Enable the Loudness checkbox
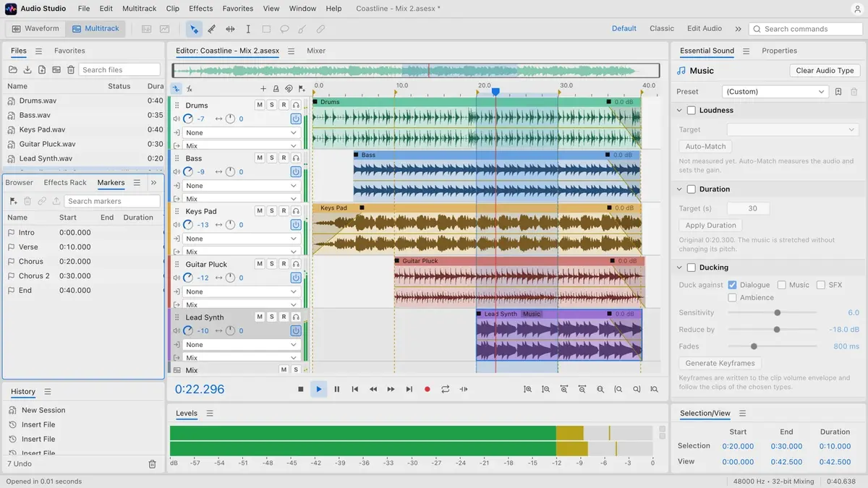 click(x=692, y=111)
